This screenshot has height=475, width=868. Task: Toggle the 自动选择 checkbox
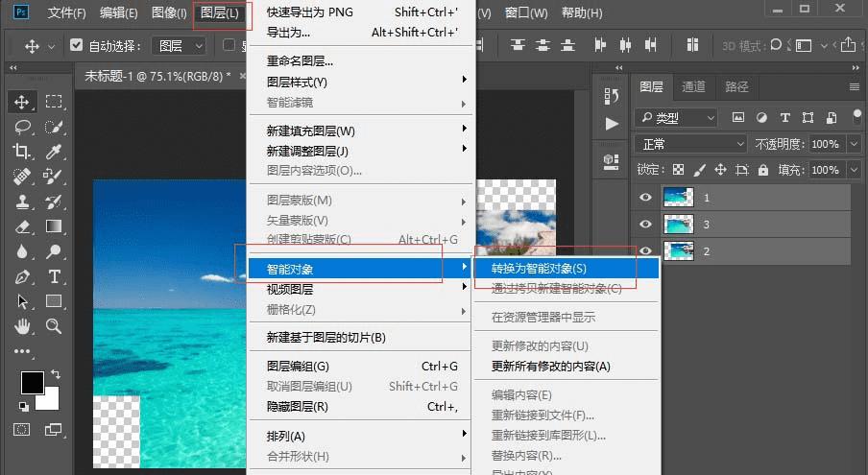tap(77, 45)
